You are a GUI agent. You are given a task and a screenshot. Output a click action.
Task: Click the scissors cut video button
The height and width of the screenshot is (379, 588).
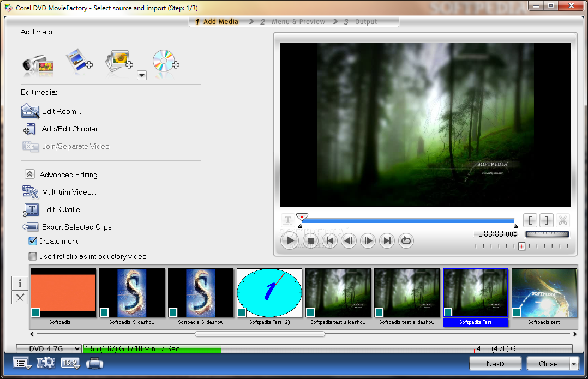(x=562, y=220)
